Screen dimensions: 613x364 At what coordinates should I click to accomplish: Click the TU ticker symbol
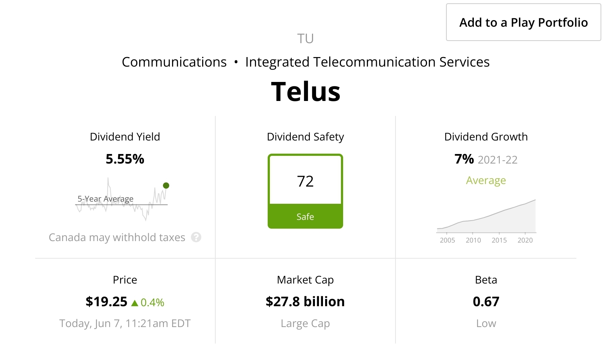pos(305,38)
